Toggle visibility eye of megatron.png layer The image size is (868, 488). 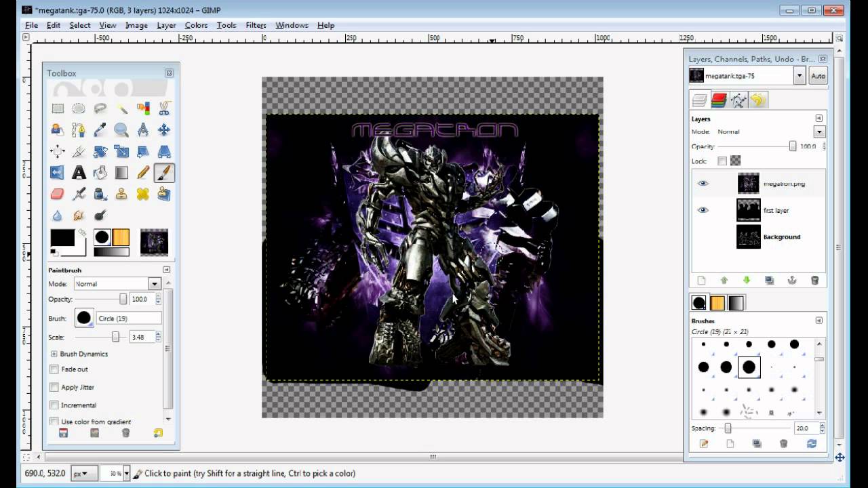(x=703, y=183)
